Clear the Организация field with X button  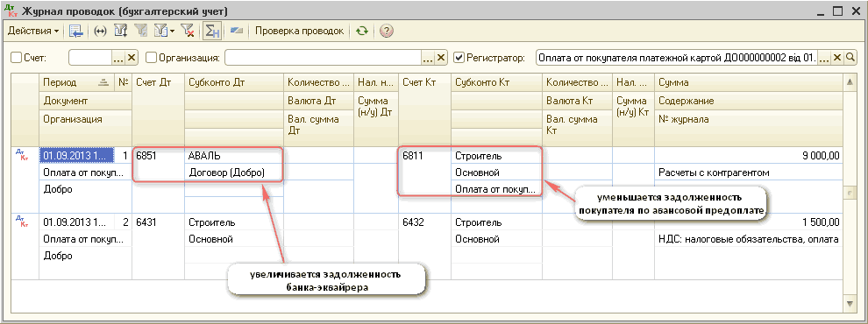441,58
